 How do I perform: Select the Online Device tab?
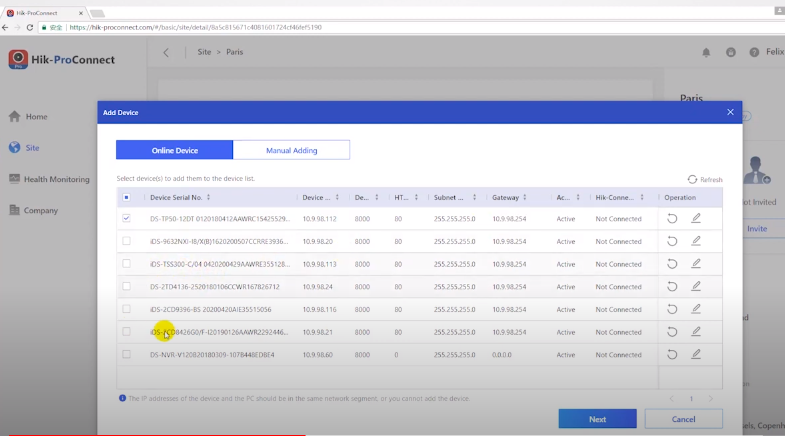[x=174, y=150]
